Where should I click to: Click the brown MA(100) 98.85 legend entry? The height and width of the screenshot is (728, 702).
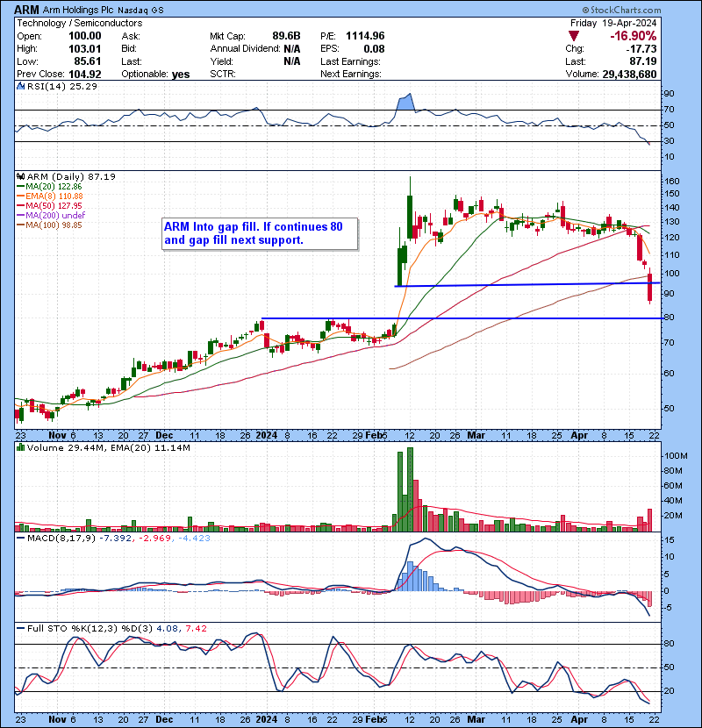point(49,225)
